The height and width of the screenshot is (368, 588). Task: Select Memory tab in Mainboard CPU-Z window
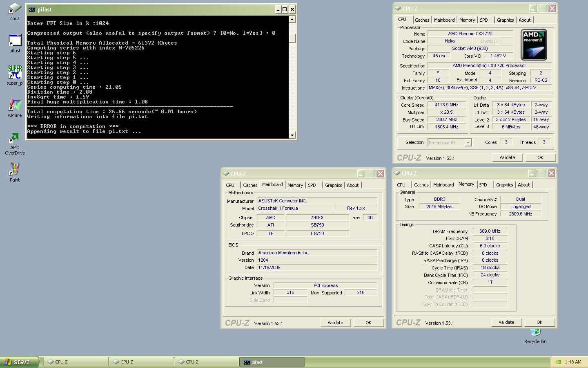(x=295, y=185)
